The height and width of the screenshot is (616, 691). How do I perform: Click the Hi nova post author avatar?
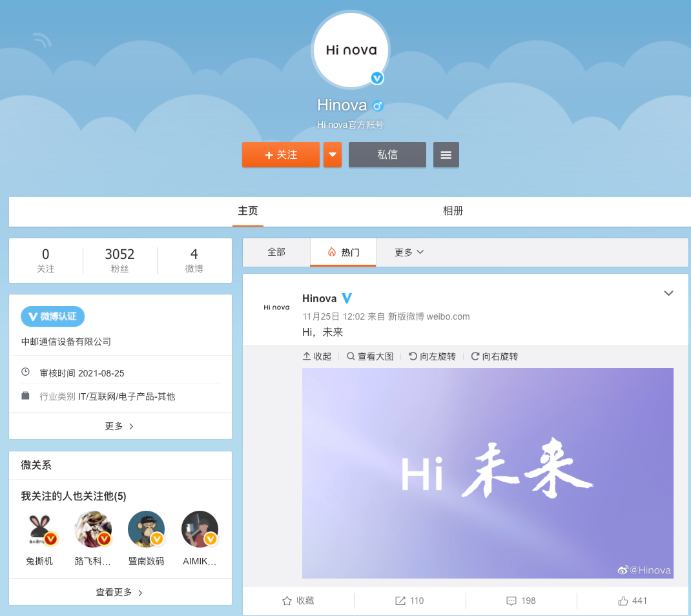click(276, 307)
